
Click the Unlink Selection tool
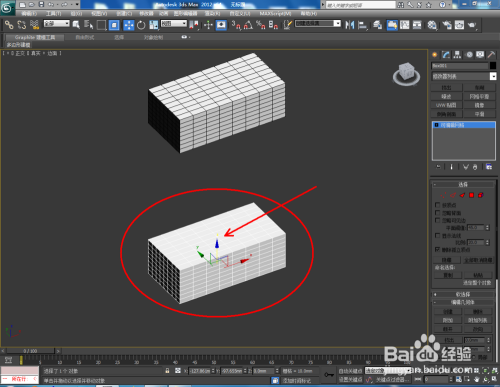(22, 25)
